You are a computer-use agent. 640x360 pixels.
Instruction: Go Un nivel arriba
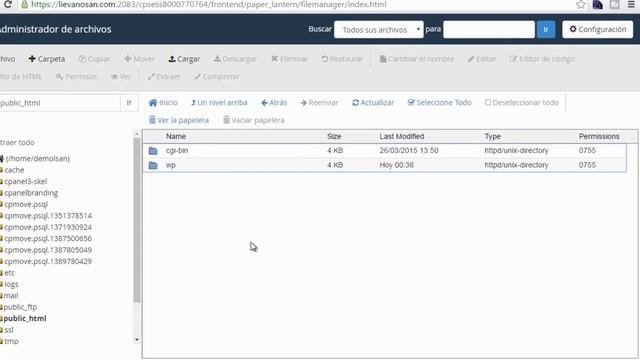[219, 102]
